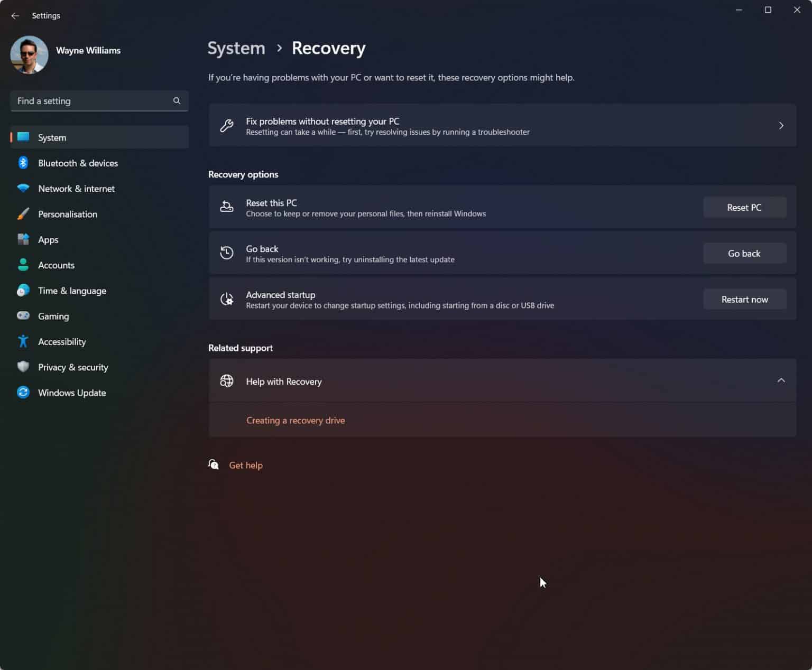The image size is (812, 670).
Task: Expand the fix problems troubleshooter row chevron
Action: [781, 125]
